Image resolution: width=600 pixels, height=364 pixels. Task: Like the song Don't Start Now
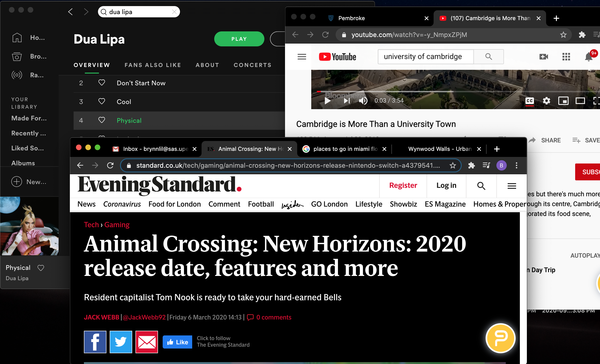click(101, 83)
